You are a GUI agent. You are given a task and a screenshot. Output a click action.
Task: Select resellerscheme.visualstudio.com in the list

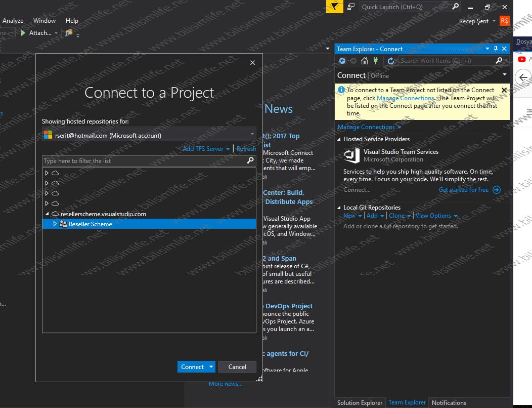[x=103, y=214]
